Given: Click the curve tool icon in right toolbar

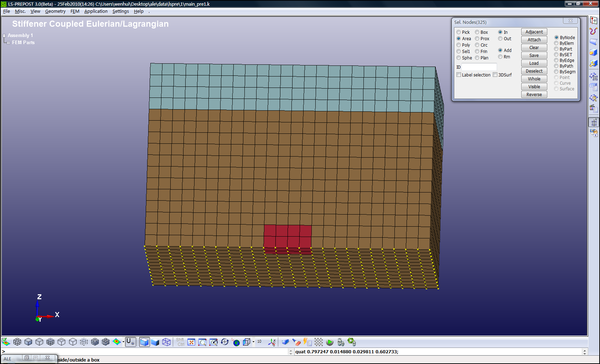Looking at the screenshot, I should [593, 31].
